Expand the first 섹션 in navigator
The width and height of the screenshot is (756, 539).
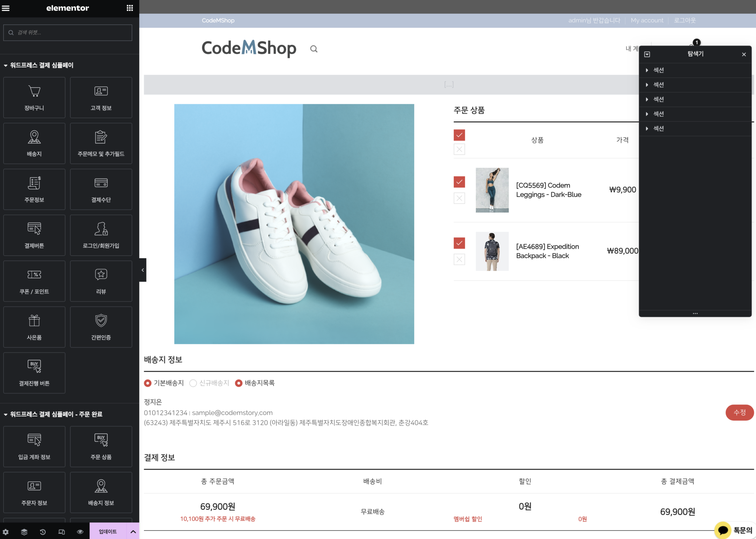(x=647, y=70)
